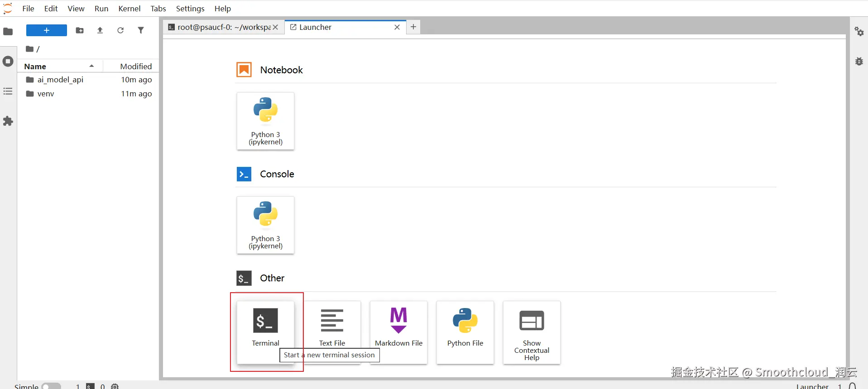Click the Upload Files arrow icon
Screen dimensions: 868x389
[100, 30]
